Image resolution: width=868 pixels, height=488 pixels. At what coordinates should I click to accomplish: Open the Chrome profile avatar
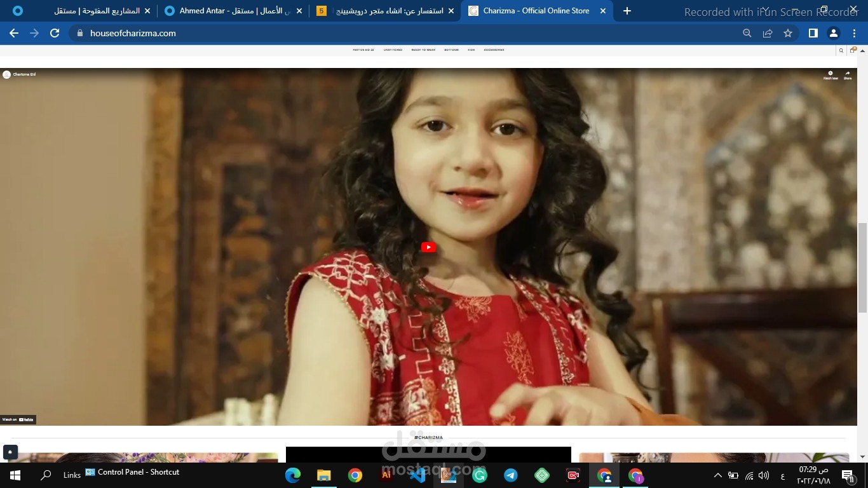point(834,33)
